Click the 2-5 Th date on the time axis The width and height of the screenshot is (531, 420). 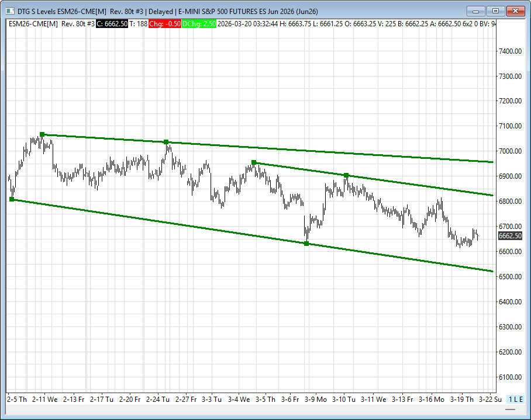[17, 400]
